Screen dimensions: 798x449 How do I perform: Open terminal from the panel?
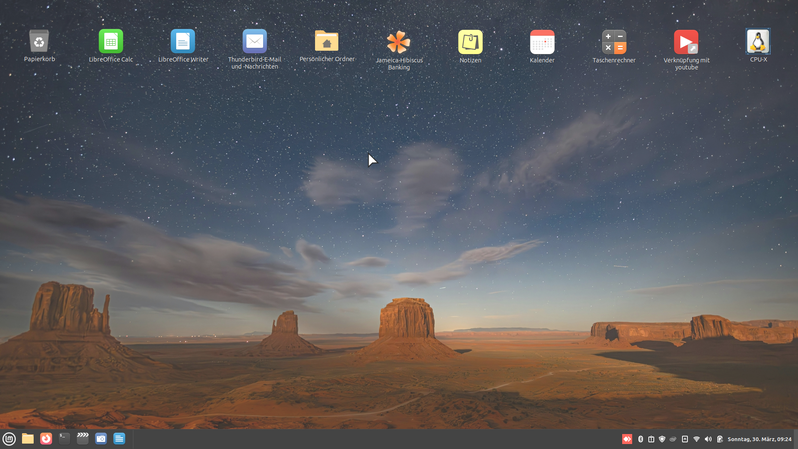(x=64, y=439)
